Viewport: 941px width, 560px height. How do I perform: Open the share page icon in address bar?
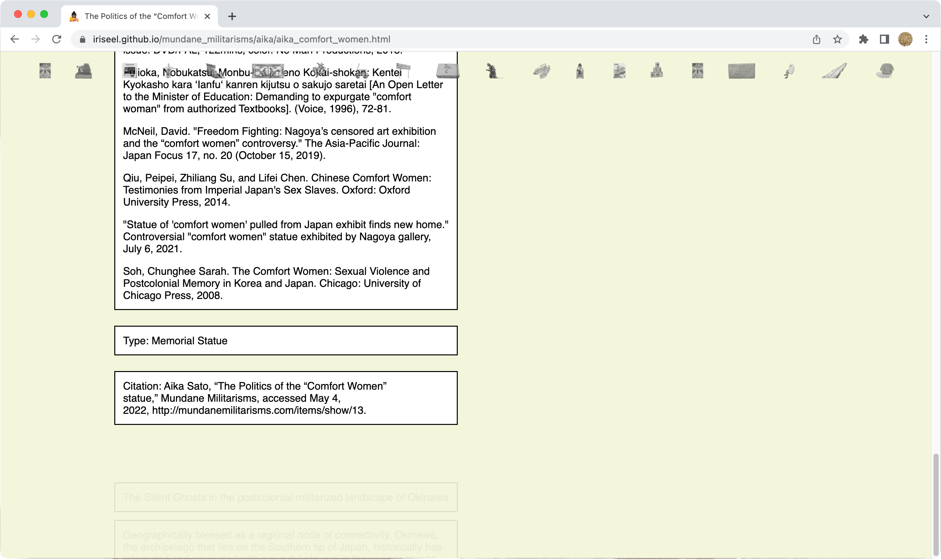tap(817, 39)
